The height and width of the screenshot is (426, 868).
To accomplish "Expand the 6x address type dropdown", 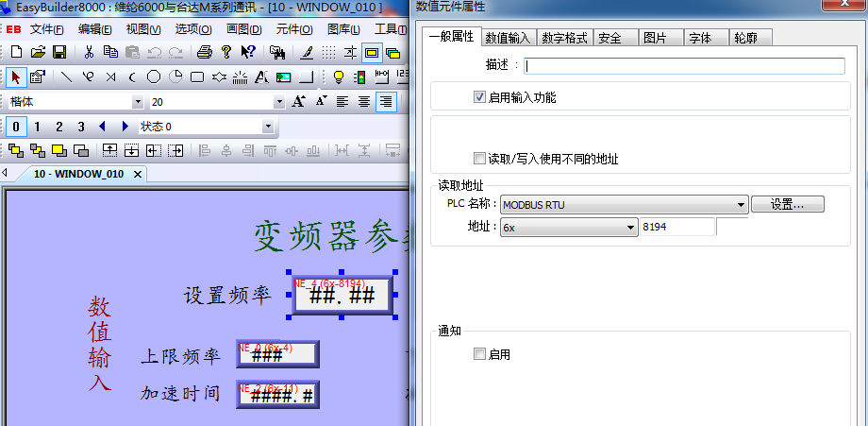I will (631, 228).
